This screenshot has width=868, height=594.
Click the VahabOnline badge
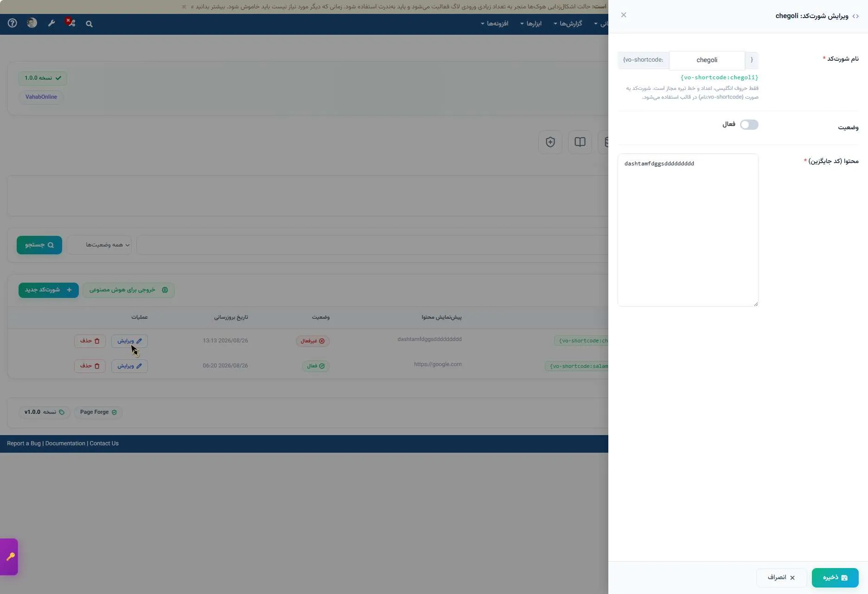[x=41, y=97]
